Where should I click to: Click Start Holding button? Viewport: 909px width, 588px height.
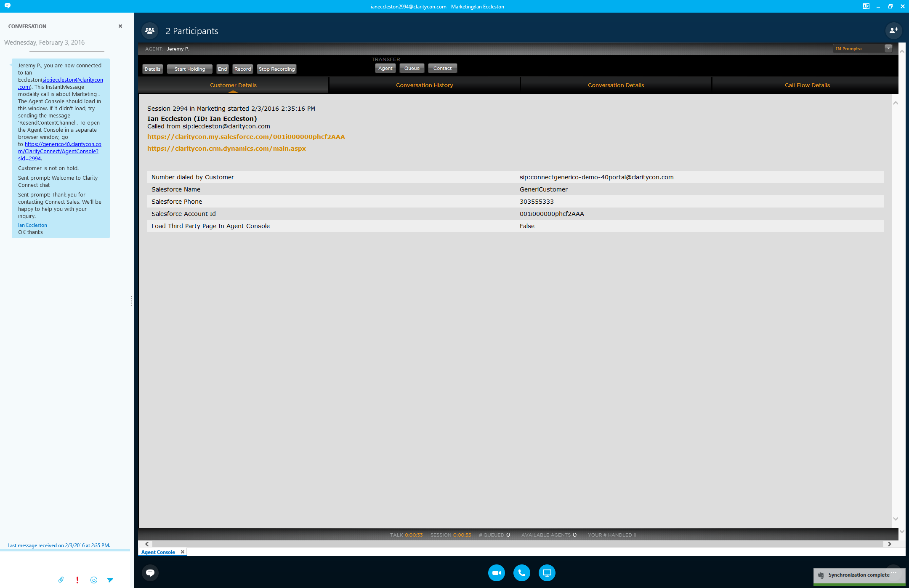point(190,69)
